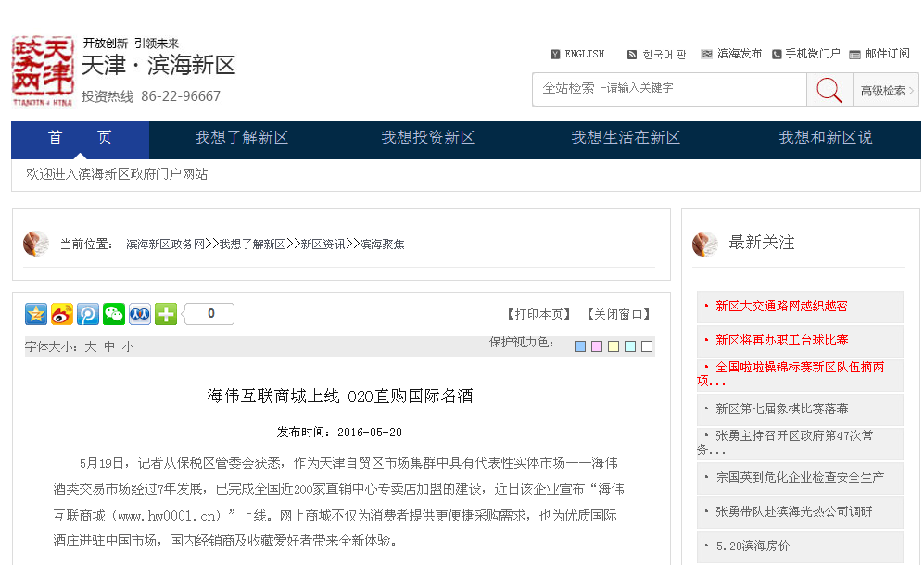Open the 我想和新区说 menu
The height and width of the screenshot is (565, 924).
point(826,138)
